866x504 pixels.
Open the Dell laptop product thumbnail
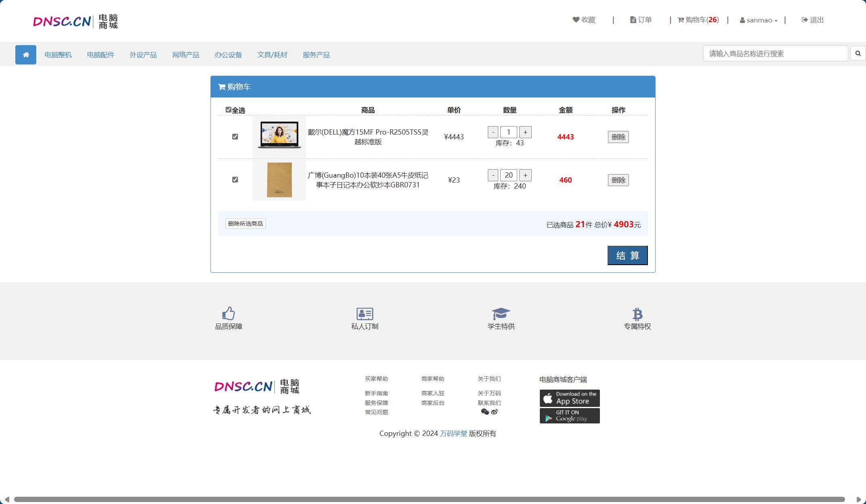[279, 137]
